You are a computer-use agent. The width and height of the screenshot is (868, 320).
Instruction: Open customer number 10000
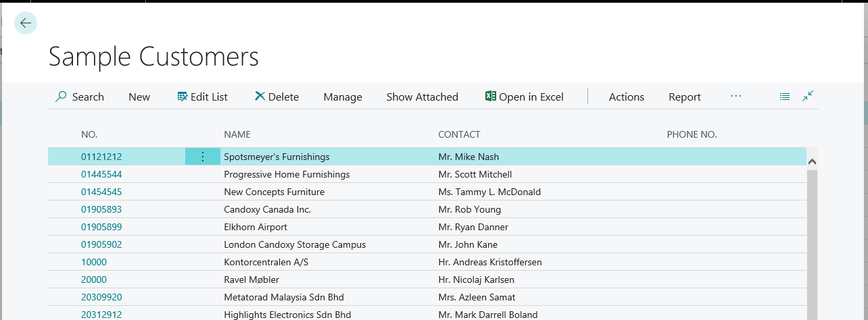(x=94, y=262)
